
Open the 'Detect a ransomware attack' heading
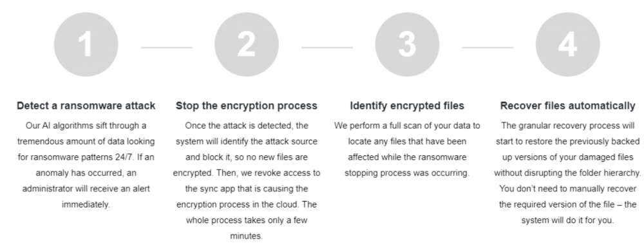[x=86, y=106]
